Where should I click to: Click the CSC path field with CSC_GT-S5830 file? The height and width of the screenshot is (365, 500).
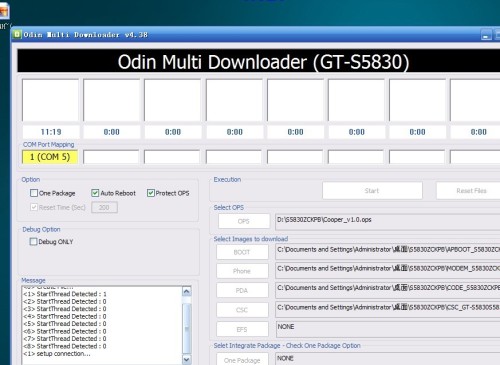click(388, 310)
